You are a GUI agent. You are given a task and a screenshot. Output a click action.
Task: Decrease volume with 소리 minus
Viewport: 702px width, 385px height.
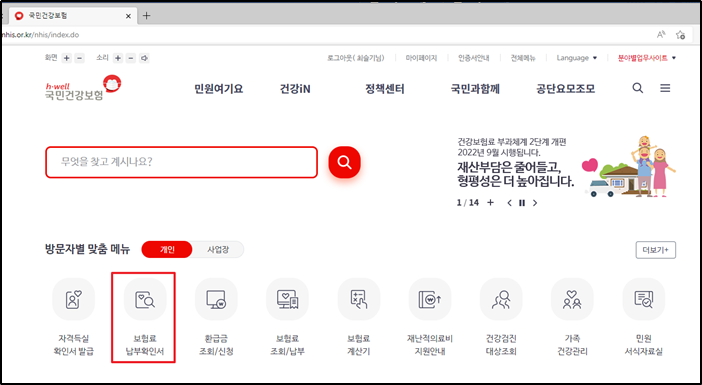coord(131,58)
